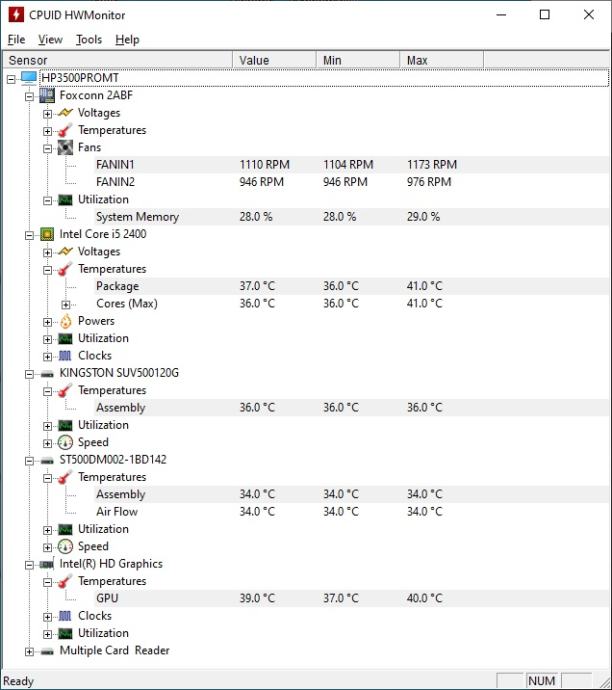Click the Intel Core i5 2400 chip icon
This screenshot has width=612, height=690.
47,234
